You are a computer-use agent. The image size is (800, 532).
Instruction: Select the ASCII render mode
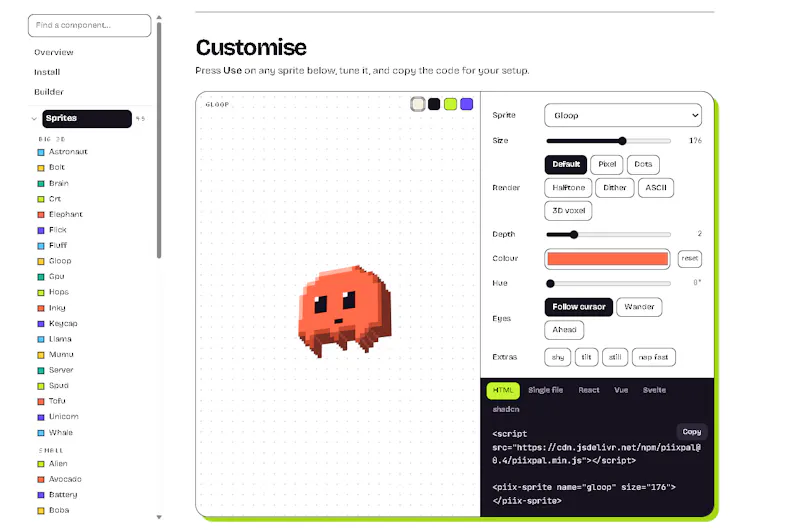click(x=656, y=188)
